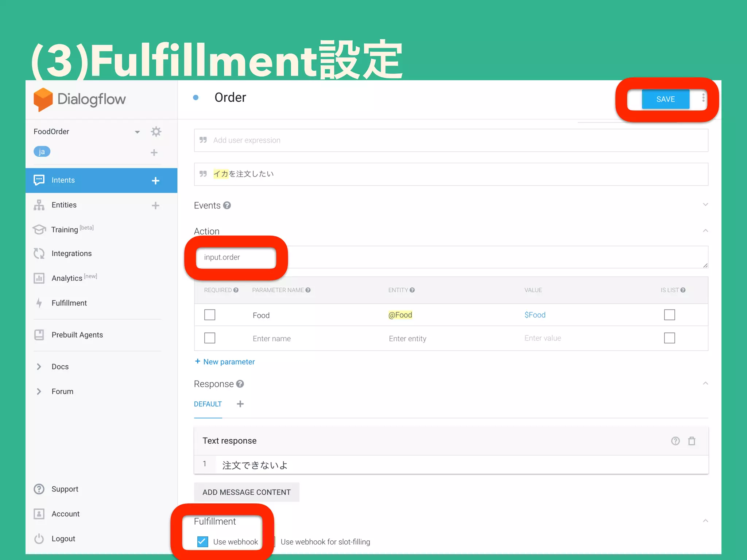Screen dimensions: 747x560
Task: Open Integrations in the sidebar
Action: tap(71, 254)
